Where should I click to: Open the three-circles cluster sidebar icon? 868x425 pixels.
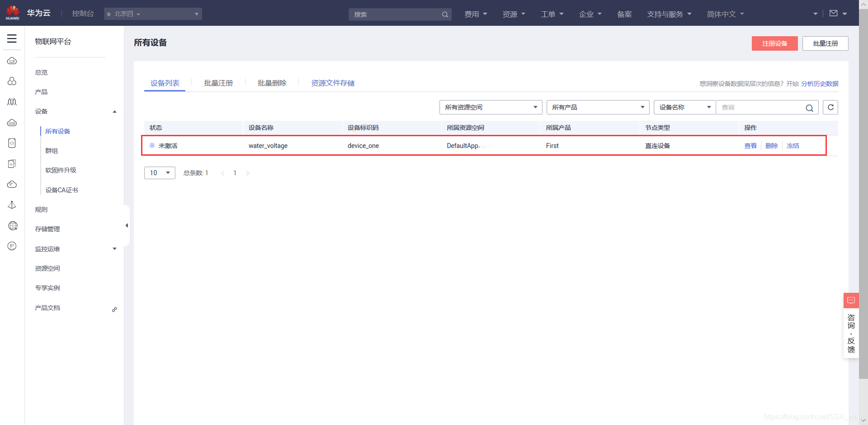click(x=12, y=81)
